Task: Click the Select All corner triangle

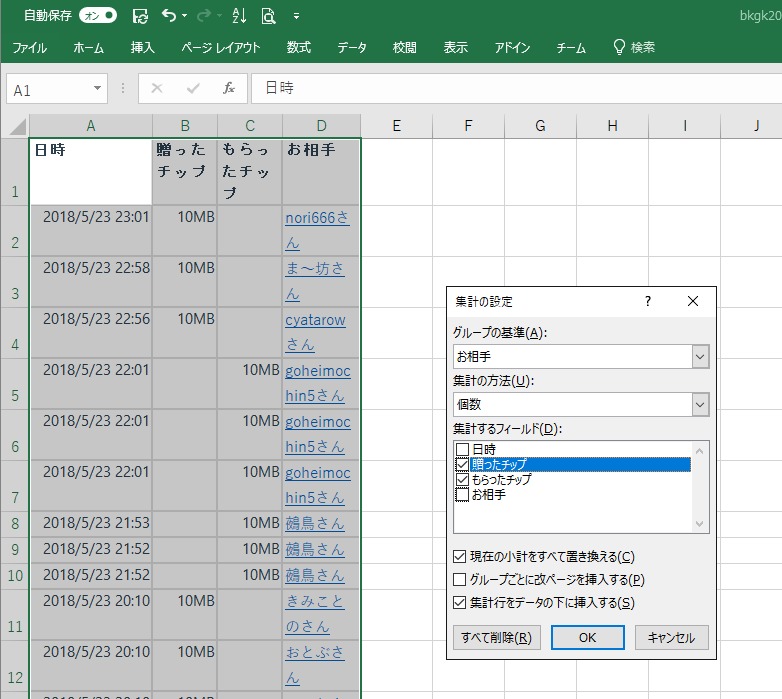Action: tap(17, 126)
